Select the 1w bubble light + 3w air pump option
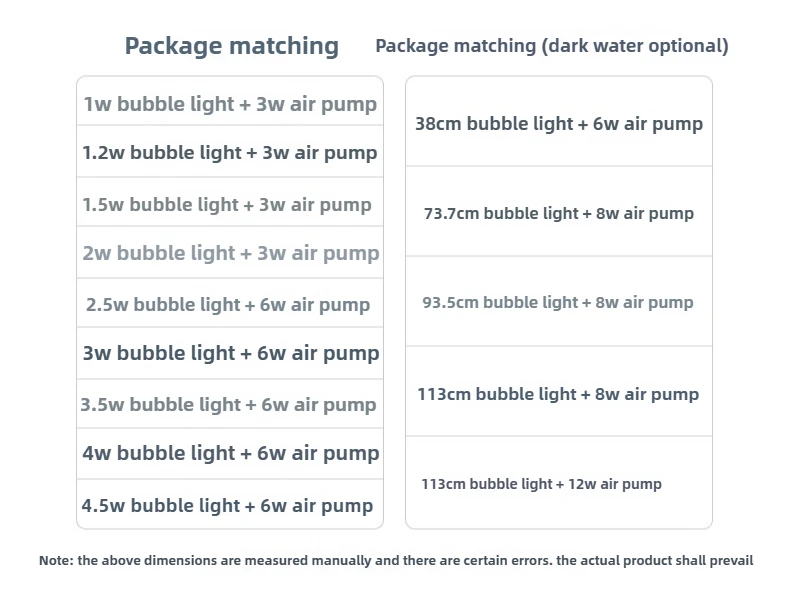Viewport: 790px width, 614px height. (x=230, y=101)
